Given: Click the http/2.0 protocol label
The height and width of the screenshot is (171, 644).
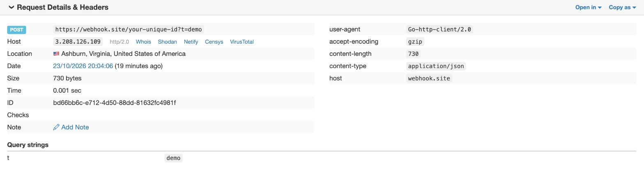Looking at the screenshot, I should click(120, 42).
